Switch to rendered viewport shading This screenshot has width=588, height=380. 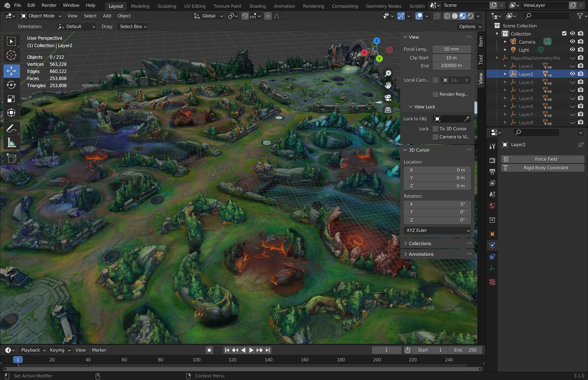[471, 16]
